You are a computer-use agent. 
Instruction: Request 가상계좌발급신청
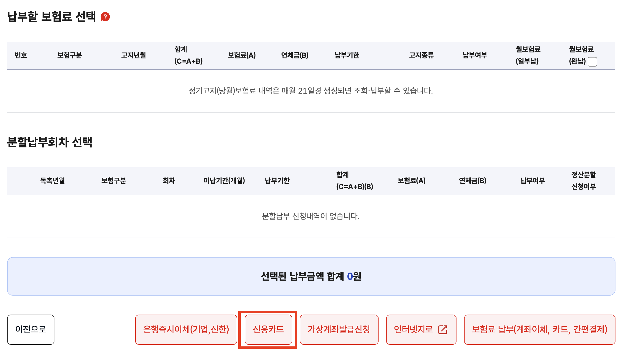(x=339, y=329)
